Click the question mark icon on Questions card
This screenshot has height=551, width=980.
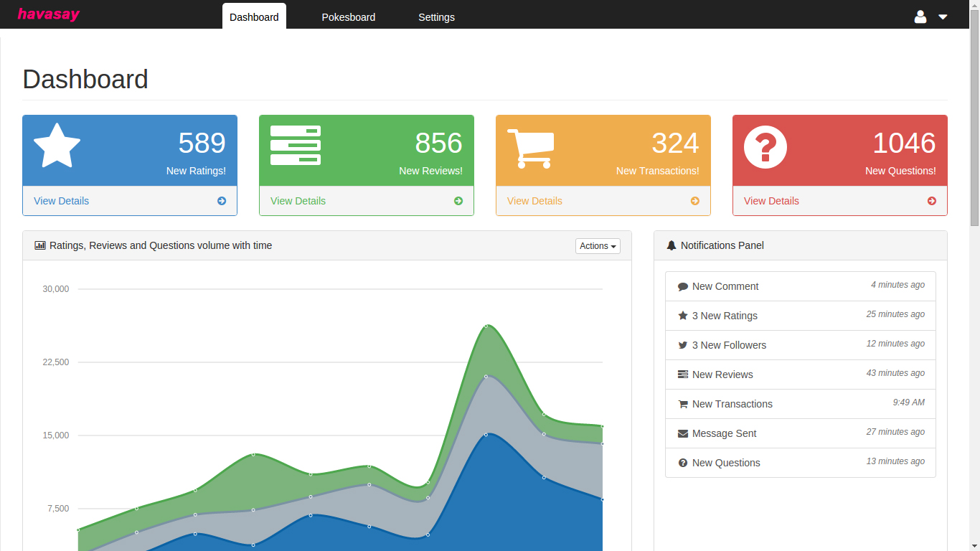click(x=765, y=147)
